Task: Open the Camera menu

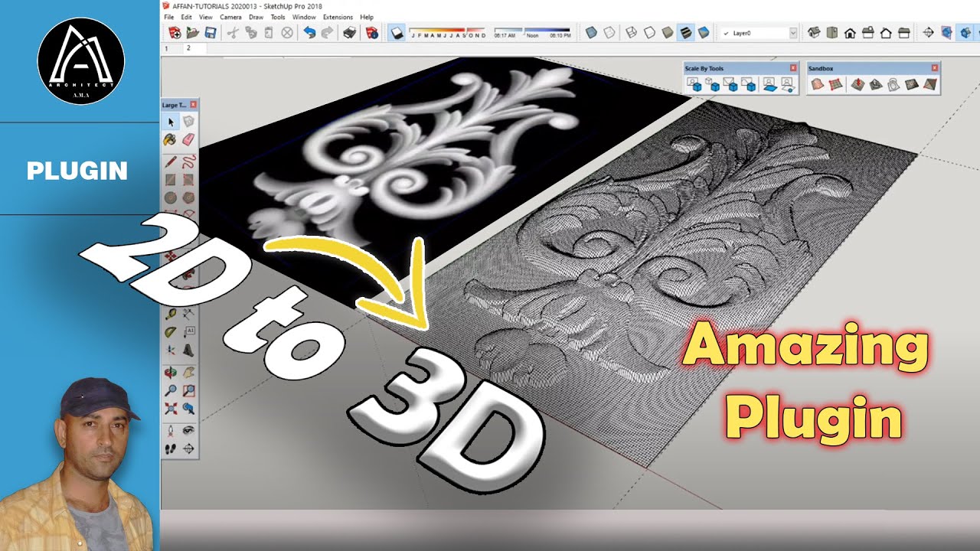Action: pyautogui.click(x=230, y=17)
